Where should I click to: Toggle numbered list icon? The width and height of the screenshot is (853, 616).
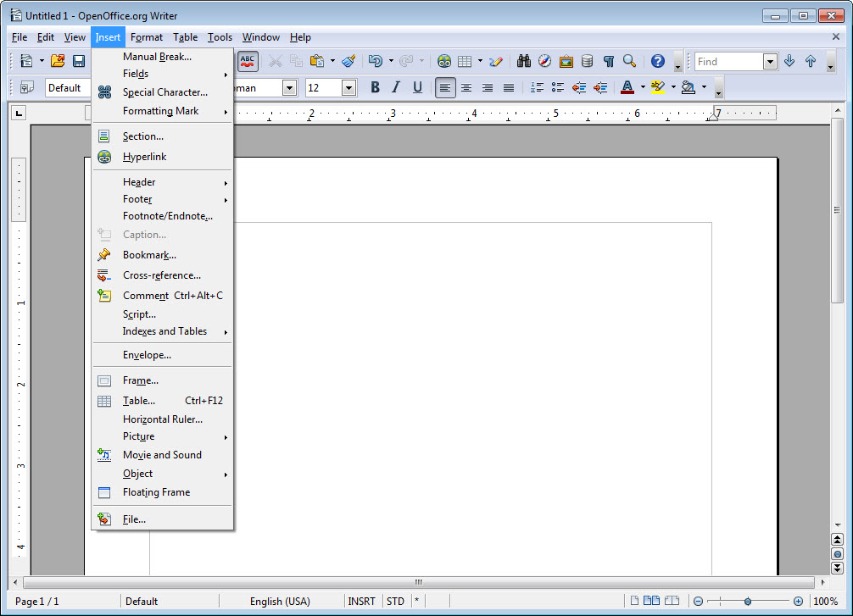tap(537, 87)
